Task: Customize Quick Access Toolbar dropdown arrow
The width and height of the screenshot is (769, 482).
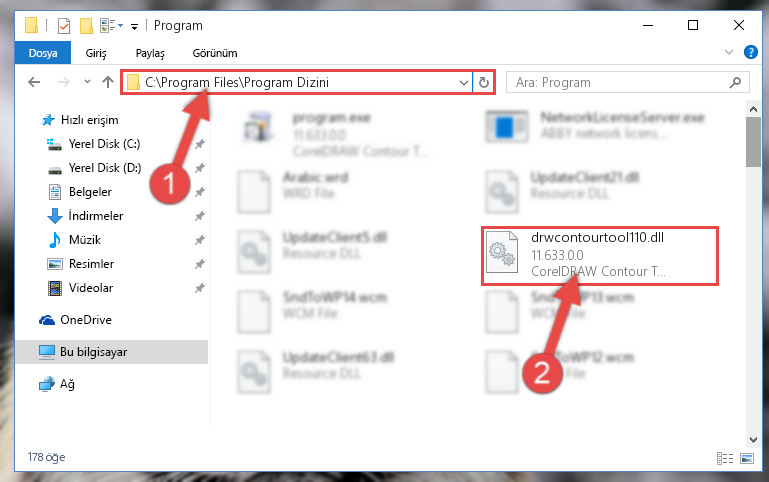Action: pos(134,26)
